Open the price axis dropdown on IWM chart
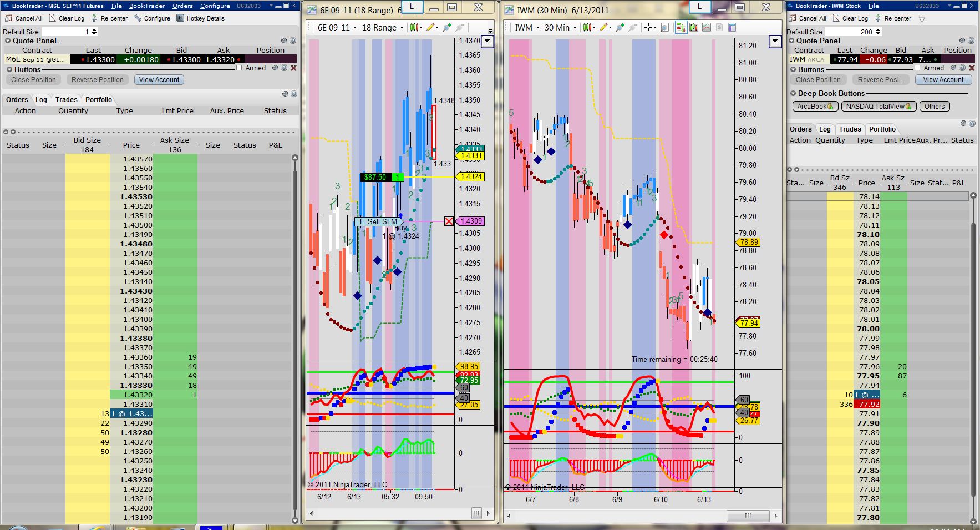The image size is (980, 530). [x=775, y=42]
